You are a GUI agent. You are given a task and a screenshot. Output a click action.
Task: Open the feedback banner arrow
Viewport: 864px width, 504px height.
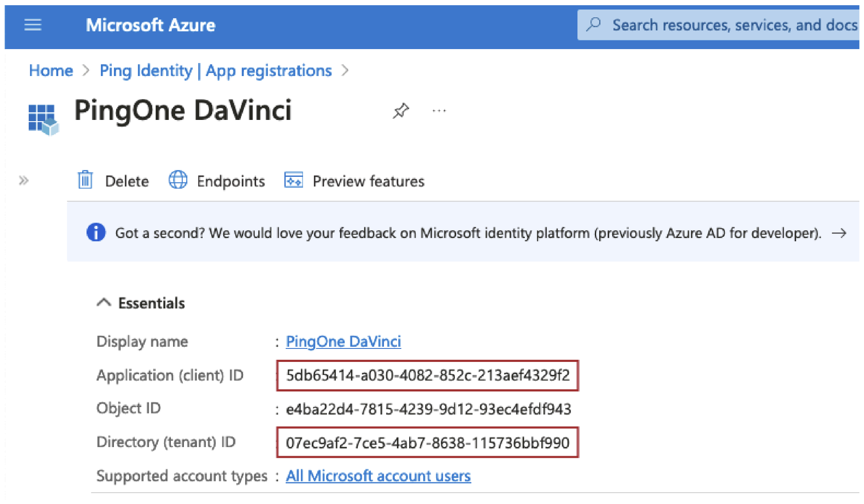[839, 233]
